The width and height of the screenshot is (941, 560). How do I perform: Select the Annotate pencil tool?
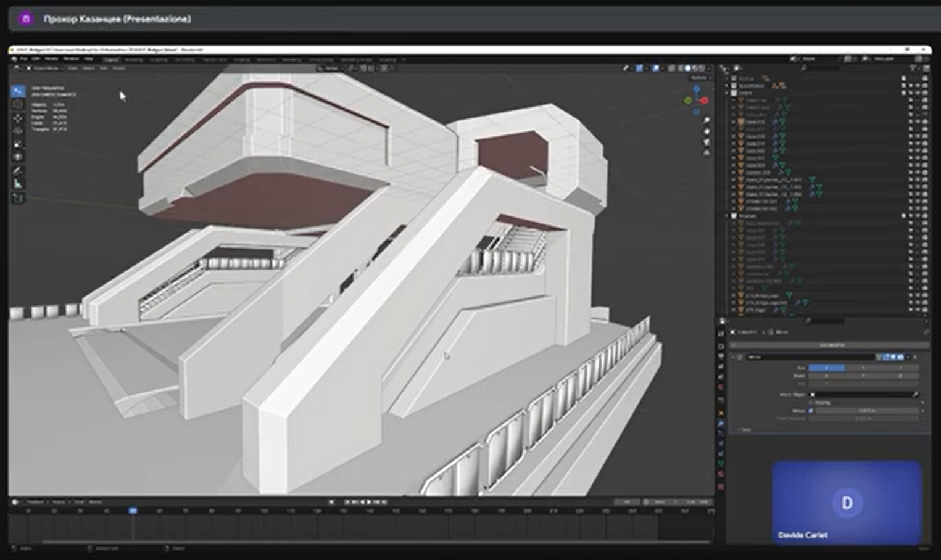pos(18,171)
